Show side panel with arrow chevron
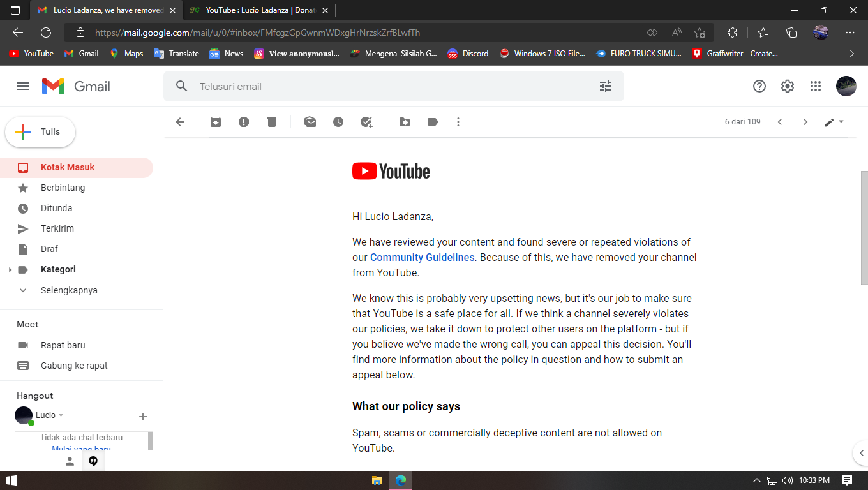This screenshot has width=868, height=490. [x=861, y=453]
